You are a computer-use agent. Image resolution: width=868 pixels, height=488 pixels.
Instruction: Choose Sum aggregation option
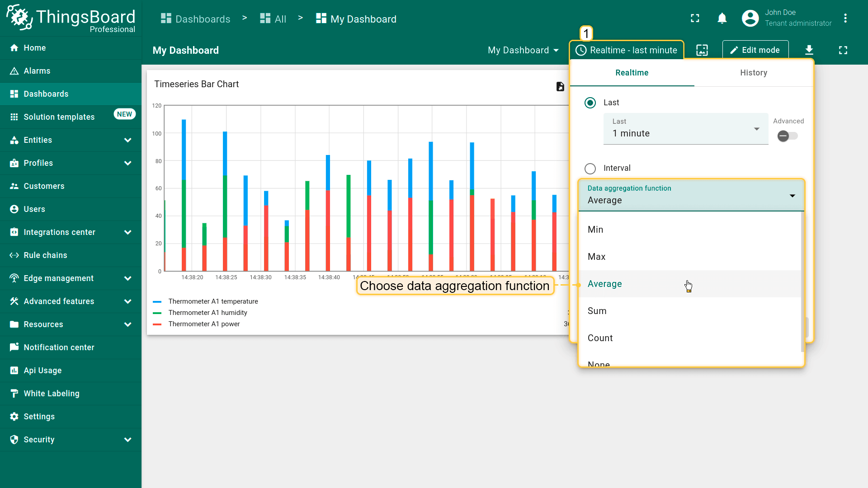[x=597, y=311]
